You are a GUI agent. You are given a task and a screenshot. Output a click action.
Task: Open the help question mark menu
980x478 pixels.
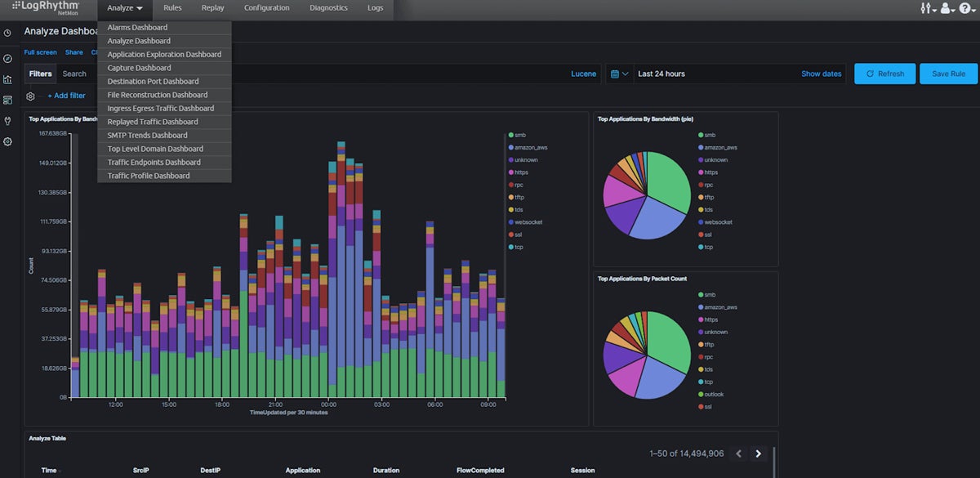pos(964,8)
